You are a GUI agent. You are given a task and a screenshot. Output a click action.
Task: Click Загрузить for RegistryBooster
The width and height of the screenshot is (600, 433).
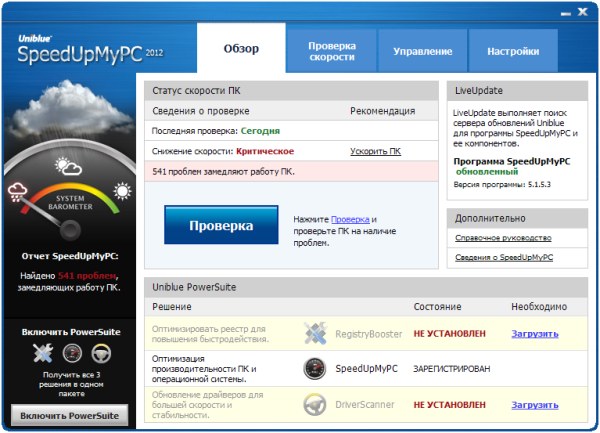tap(534, 334)
